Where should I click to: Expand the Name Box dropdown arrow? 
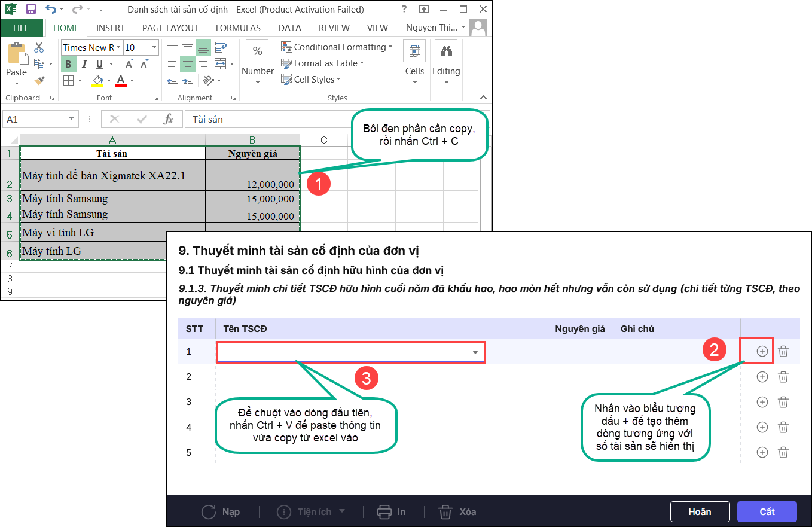pyautogui.click(x=72, y=119)
